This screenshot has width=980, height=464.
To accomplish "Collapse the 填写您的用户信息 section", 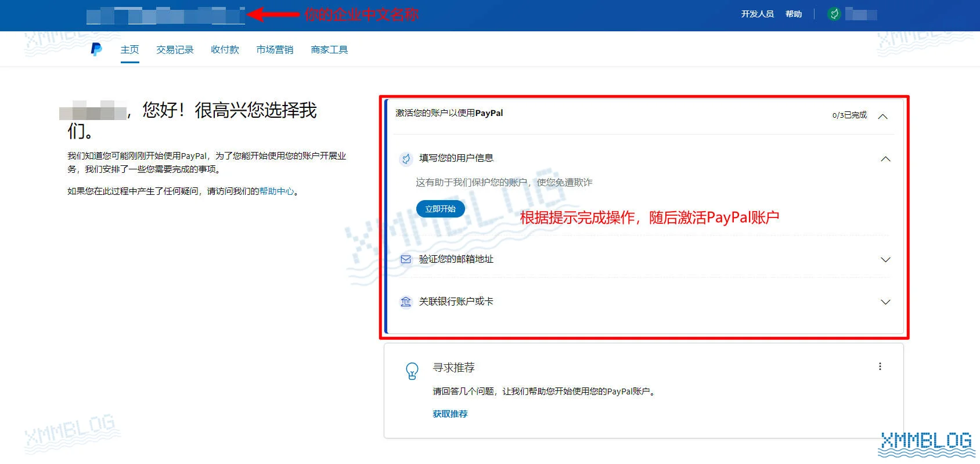I will point(885,159).
